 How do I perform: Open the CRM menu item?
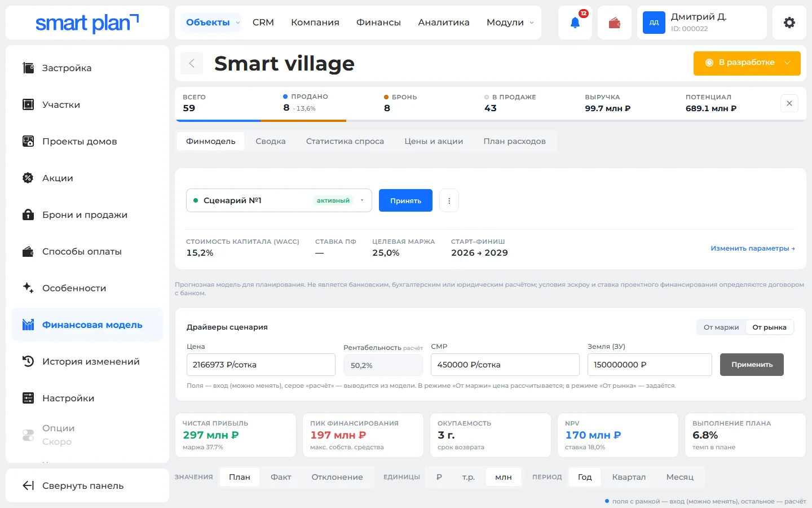[263, 23]
